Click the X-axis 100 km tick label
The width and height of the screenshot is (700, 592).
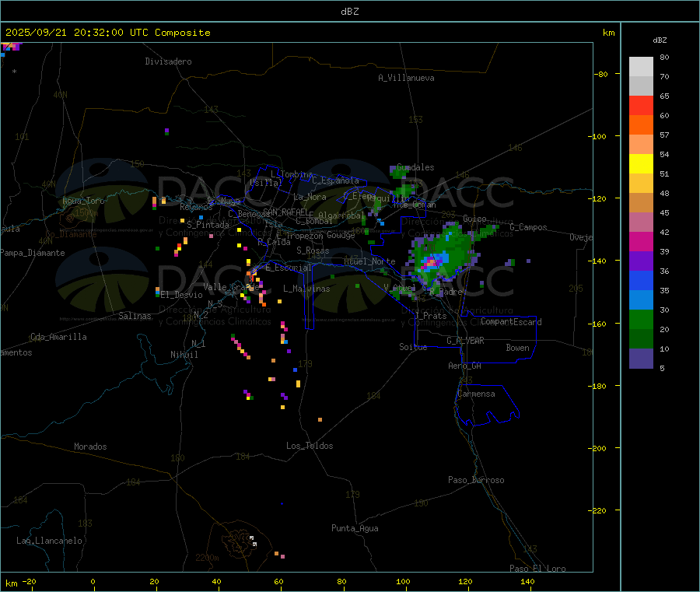point(403,581)
